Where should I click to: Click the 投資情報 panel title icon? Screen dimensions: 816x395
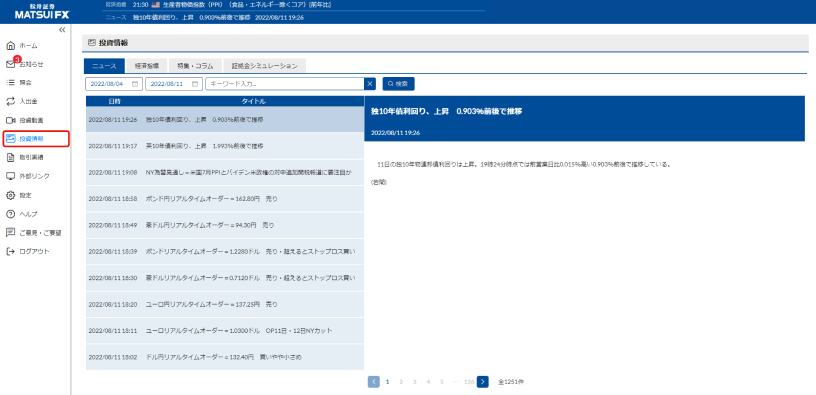click(92, 43)
